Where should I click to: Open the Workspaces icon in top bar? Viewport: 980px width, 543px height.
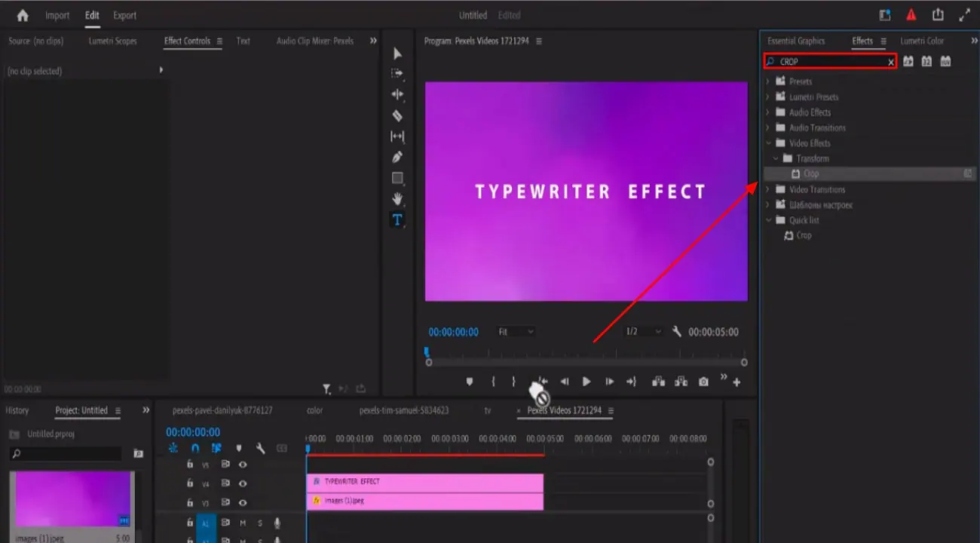[885, 15]
